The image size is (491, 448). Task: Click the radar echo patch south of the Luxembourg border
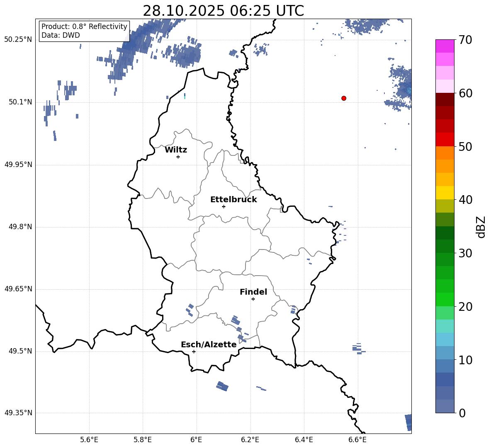click(222, 386)
